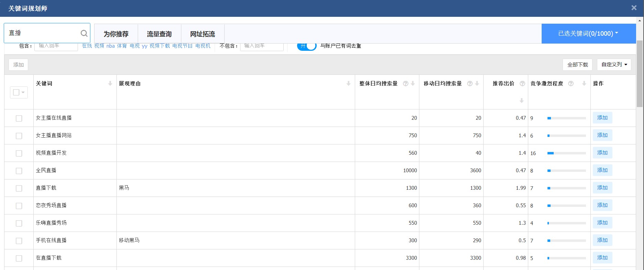Click the 视频下载 filter link
644x270 pixels.
click(x=160, y=46)
